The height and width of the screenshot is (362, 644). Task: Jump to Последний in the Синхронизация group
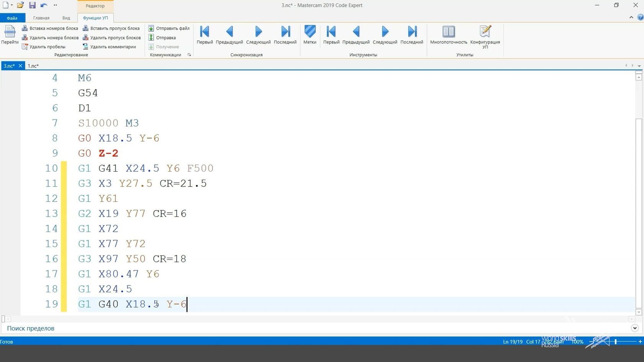click(x=285, y=35)
